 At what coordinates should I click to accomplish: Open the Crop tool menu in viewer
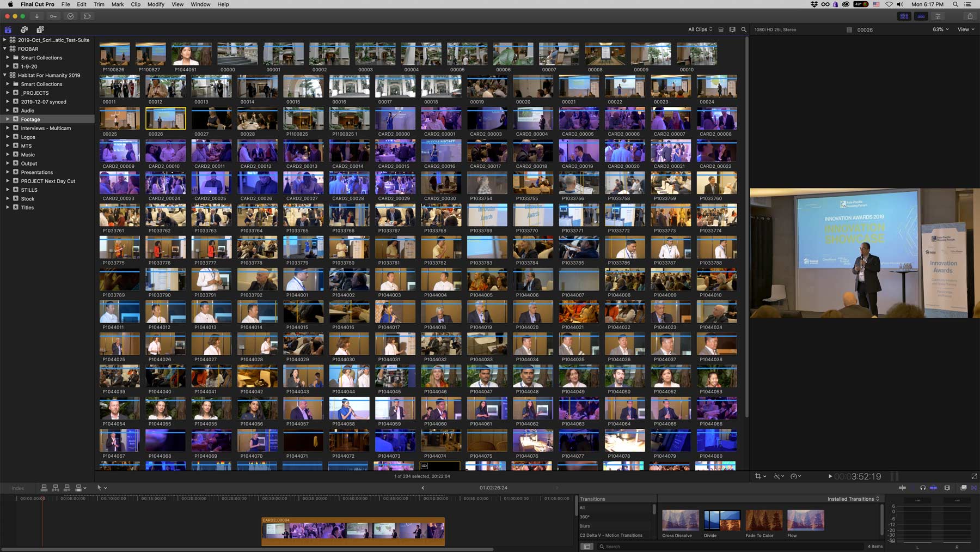(760, 476)
